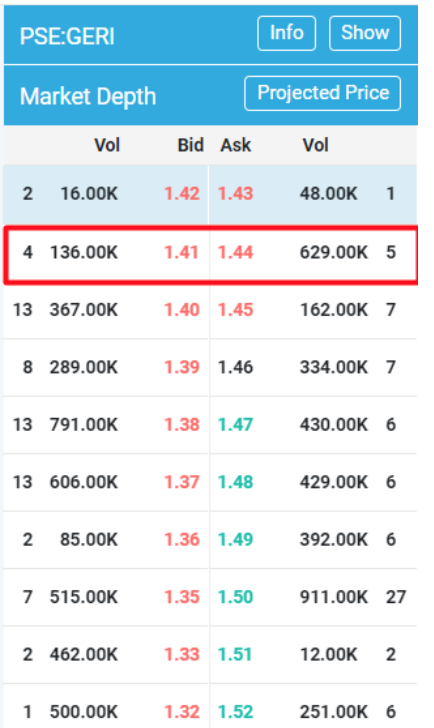Screen dimensions: 434x728
Task: Click ask volume 911.00K
Action: tap(334, 597)
